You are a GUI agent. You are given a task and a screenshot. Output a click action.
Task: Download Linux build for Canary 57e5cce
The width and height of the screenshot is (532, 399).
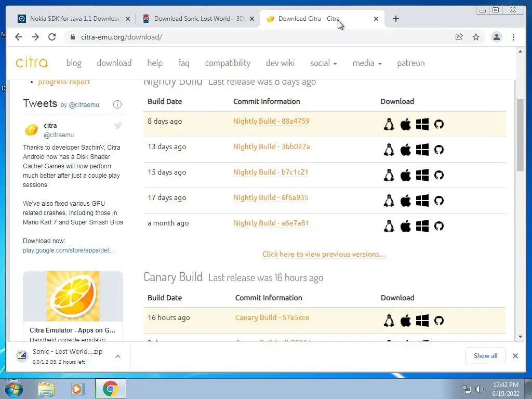(x=389, y=321)
